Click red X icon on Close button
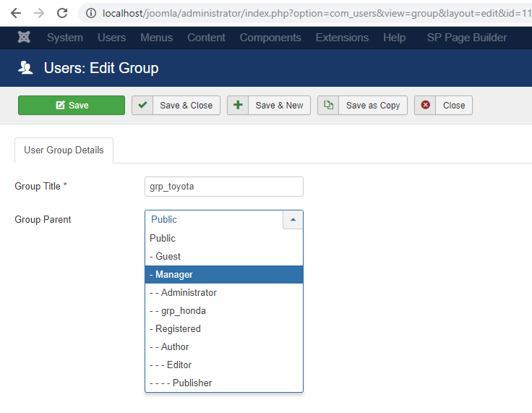532x413 pixels. (426, 105)
